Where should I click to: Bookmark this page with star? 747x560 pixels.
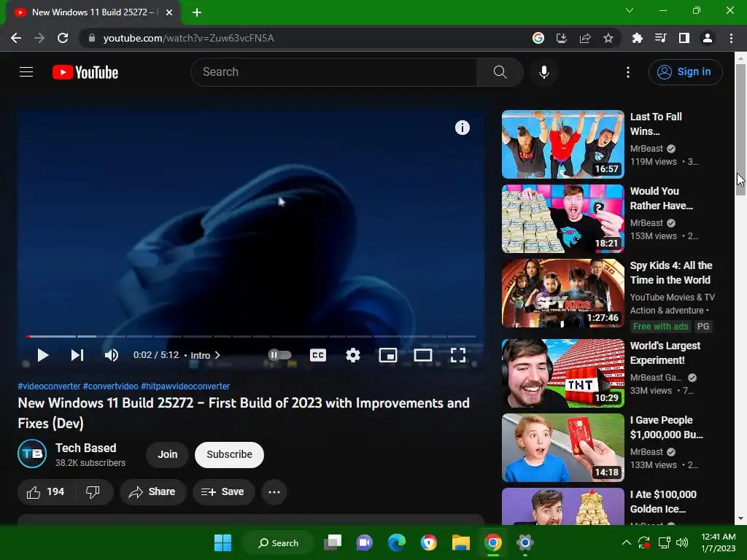click(608, 38)
